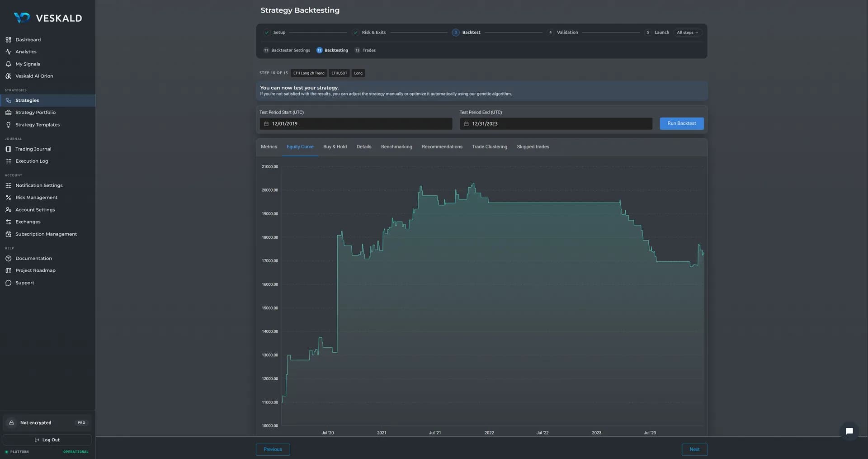The image size is (868, 459).
Task: Click calendar icon in Test Period End
Action: pos(467,124)
